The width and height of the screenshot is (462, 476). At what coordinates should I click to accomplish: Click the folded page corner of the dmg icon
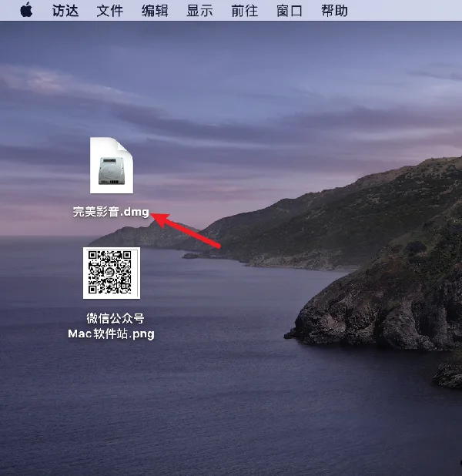125,146
